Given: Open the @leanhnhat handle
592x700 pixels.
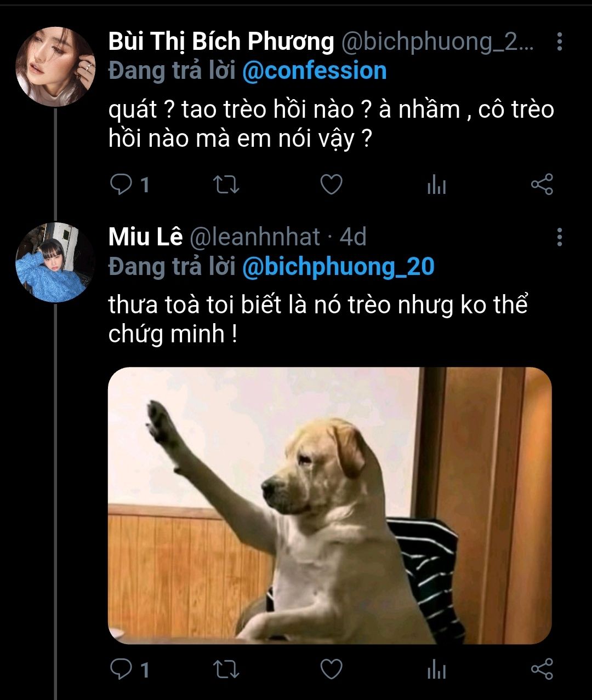Looking at the screenshot, I should pos(254,237).
